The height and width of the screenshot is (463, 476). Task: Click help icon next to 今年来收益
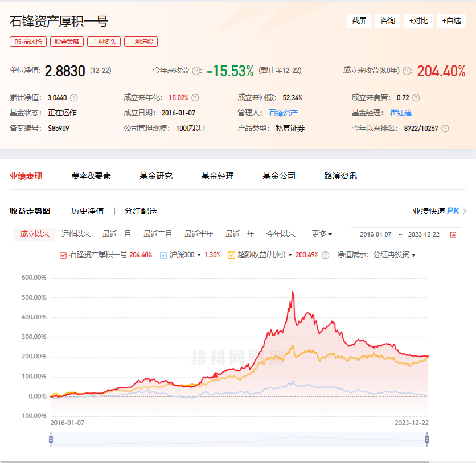point(196,71)
